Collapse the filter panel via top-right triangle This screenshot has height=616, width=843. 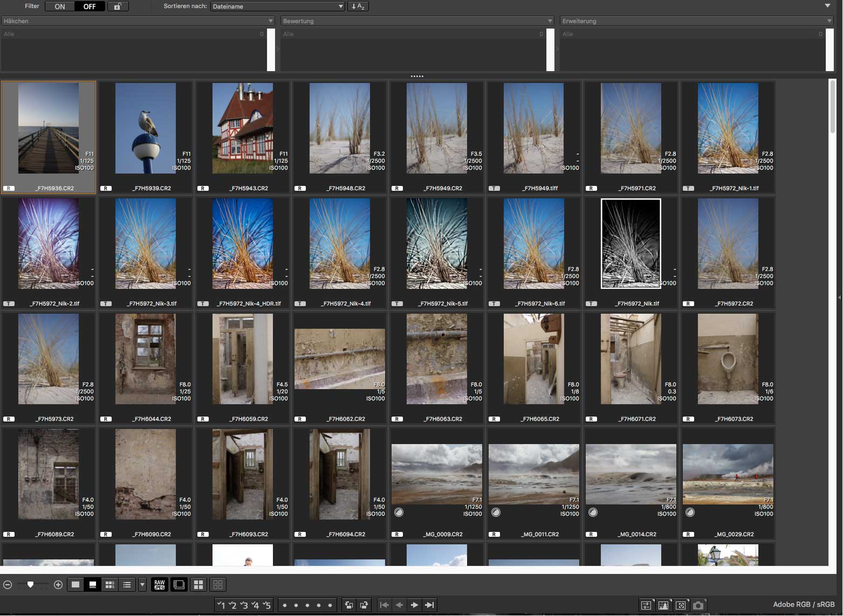pyautogui.click(x=827, y=6)
